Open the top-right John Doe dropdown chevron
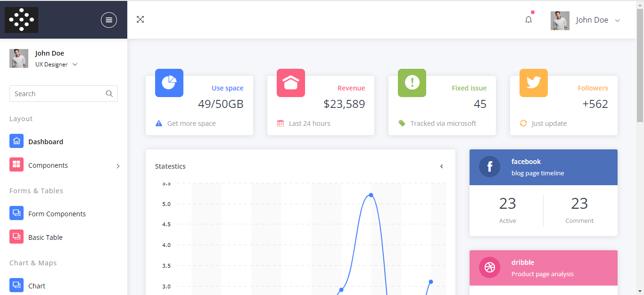The height and width of the screenshot is (295, 644). click(x=618, y=20)
